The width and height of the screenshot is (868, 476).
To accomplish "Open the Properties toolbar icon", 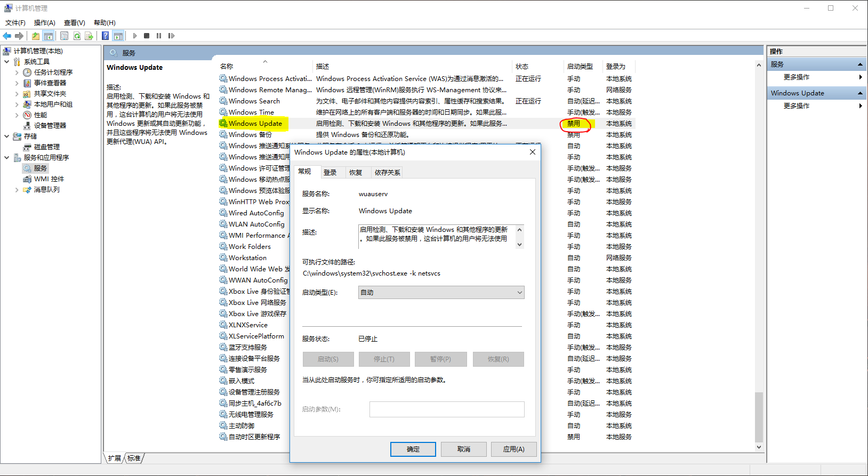I will (x=64, y=36).
